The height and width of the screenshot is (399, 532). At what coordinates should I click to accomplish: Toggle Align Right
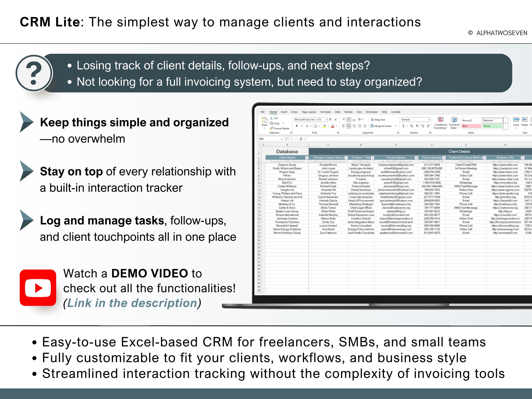tap(354, 126)
